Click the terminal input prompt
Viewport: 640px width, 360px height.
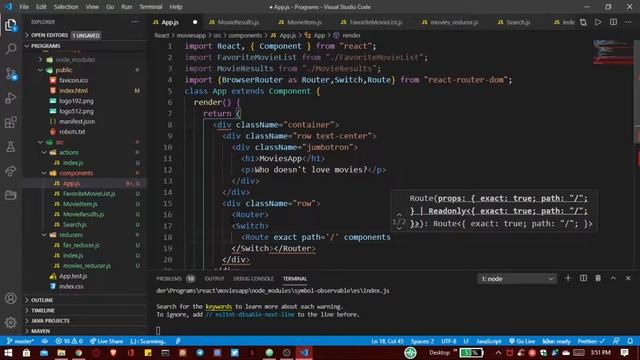tap(158, 330)
